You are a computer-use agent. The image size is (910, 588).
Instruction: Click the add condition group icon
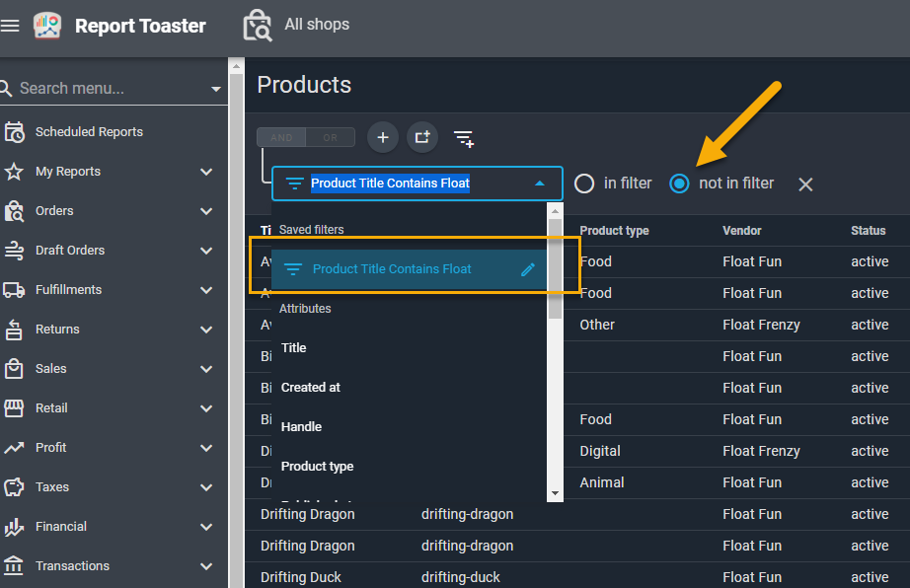pos(422,137)
